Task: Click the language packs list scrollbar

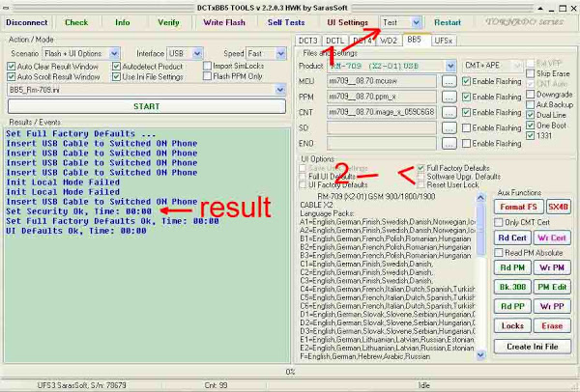Action: click(x=480, y=276)
